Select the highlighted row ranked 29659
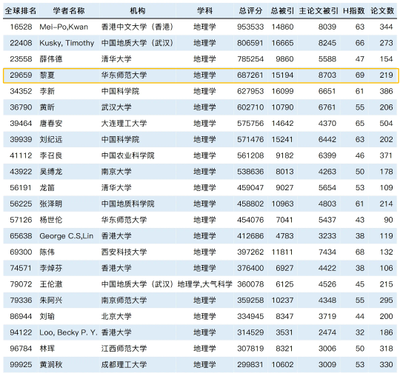This screenshot has width=400, height=376. pyautogui.click(x=201, y=75)
